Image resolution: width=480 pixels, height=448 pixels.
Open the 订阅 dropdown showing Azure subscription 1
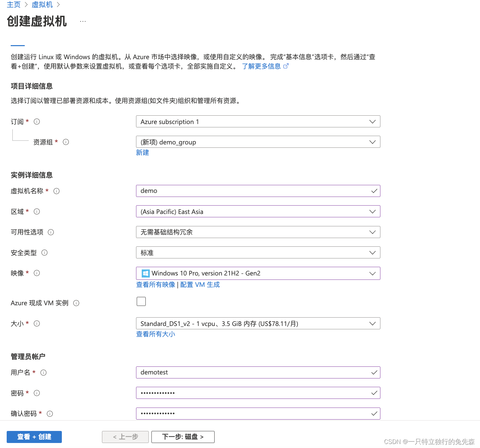tap(258, 121)
